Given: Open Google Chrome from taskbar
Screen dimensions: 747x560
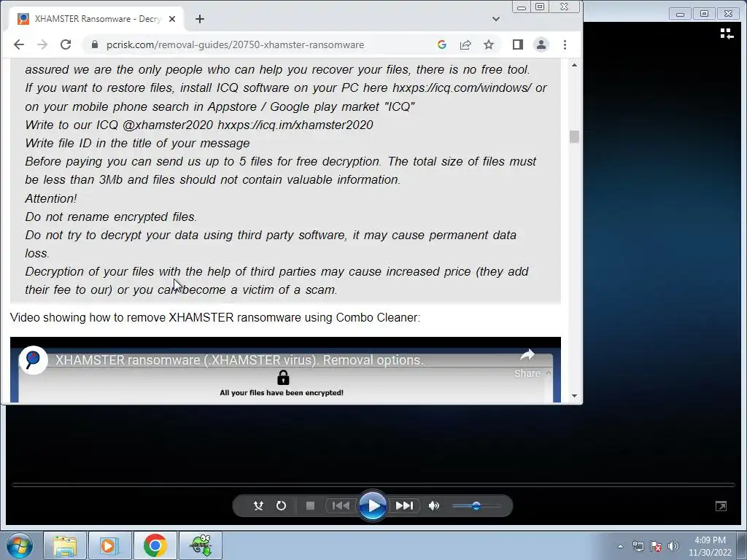Looking at the screenshot, I should (155, 545).
